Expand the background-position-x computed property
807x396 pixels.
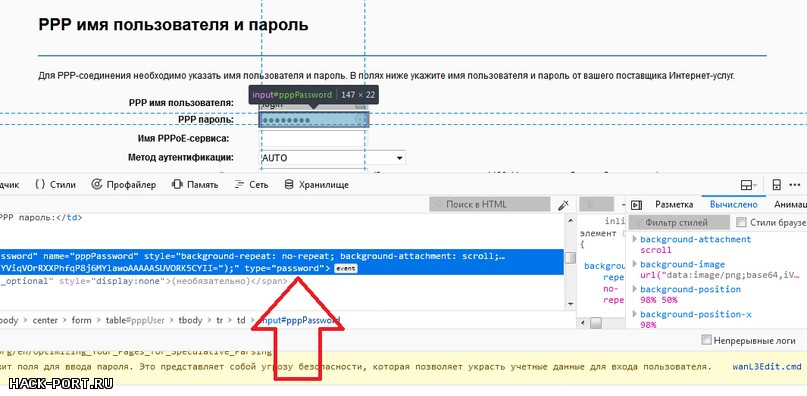coord(634,314)
